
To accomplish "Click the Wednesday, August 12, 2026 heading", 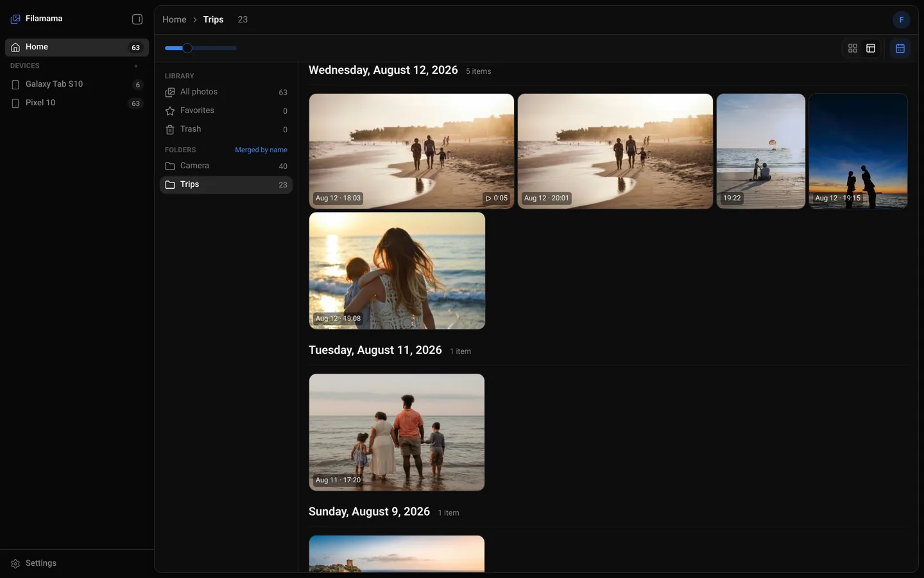I will pos(383,70).
